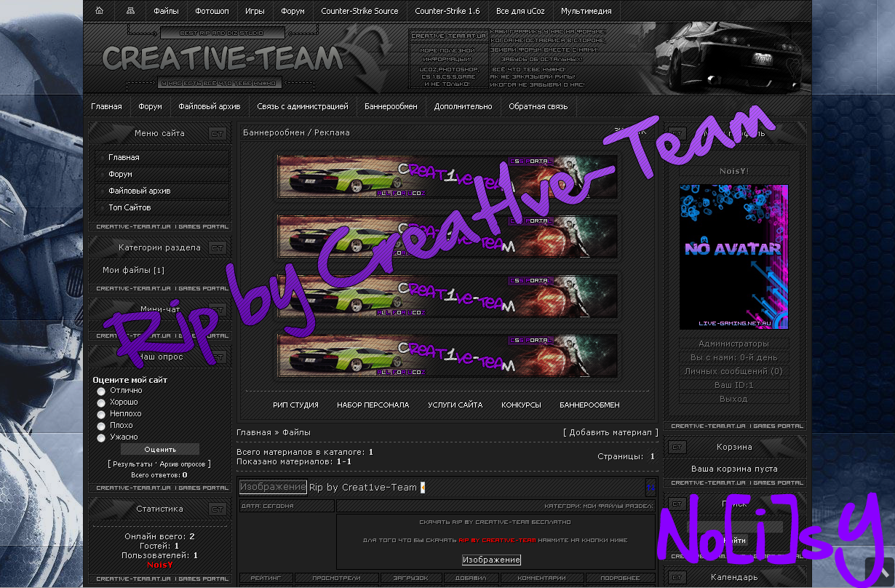Select the Отлично poll option

[101, 391]
